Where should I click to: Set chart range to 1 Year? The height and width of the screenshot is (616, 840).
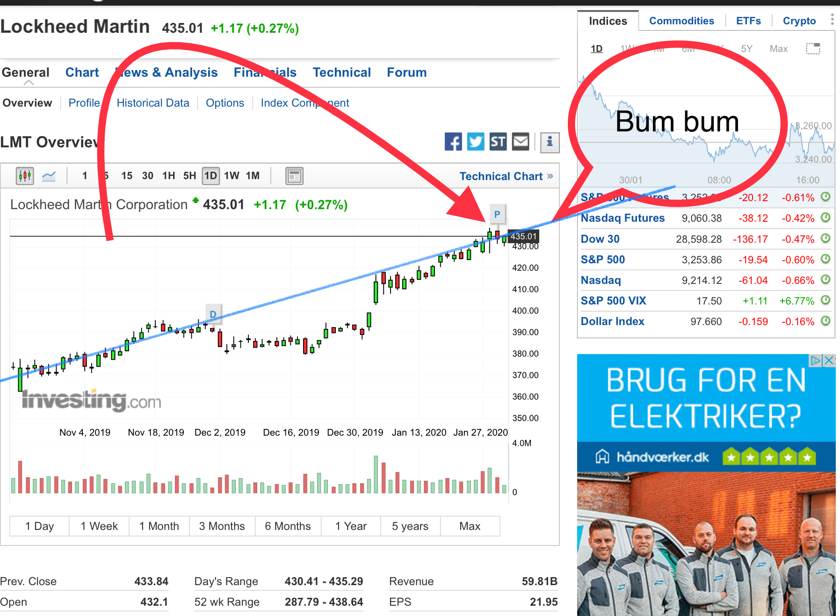tap(351, 526)
